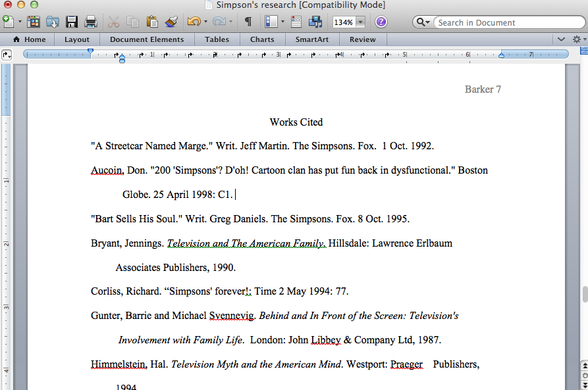Toggle show paragraph marks

point(248,22)
